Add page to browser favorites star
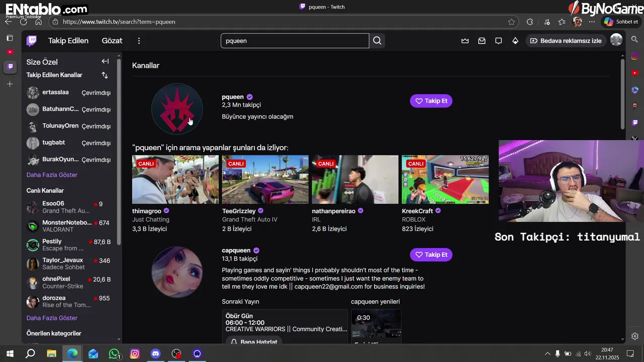 (x=512, y=22)
